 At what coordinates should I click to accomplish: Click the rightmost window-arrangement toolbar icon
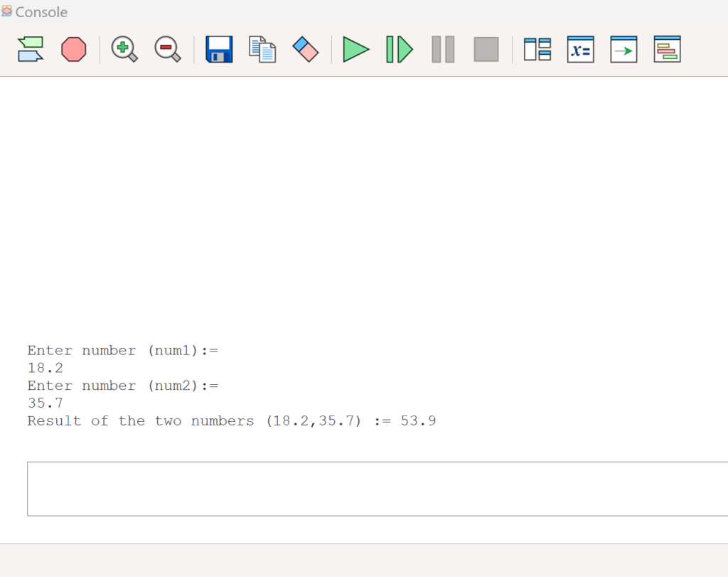click(x=666, y=50)
